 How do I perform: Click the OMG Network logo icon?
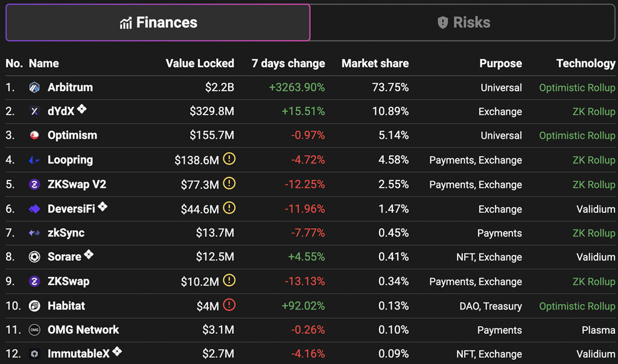coord(34,330)
